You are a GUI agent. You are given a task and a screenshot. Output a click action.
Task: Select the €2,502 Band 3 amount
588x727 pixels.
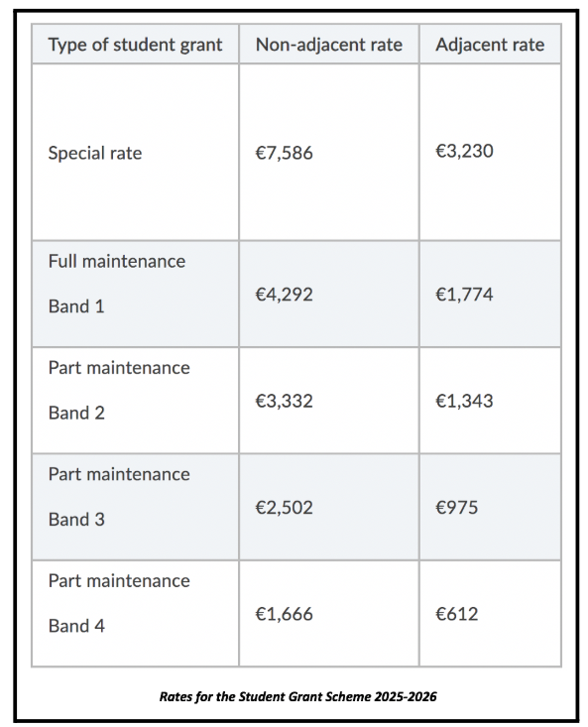click(x=284, y=508)
